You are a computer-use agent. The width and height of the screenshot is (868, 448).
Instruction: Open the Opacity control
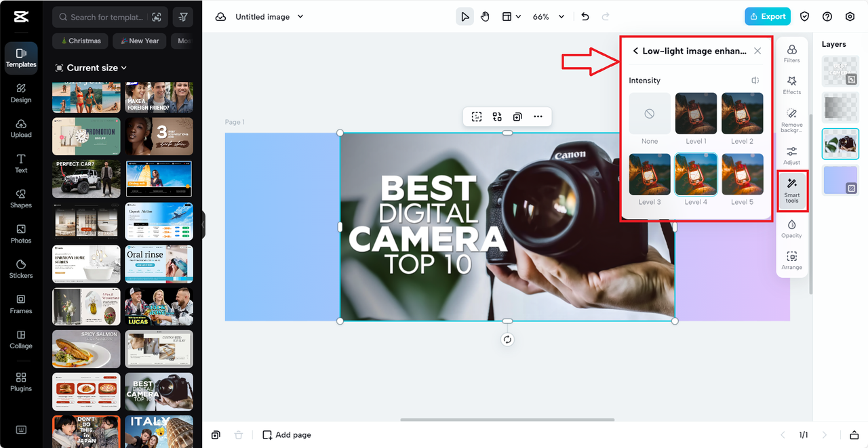pos(792,228)
